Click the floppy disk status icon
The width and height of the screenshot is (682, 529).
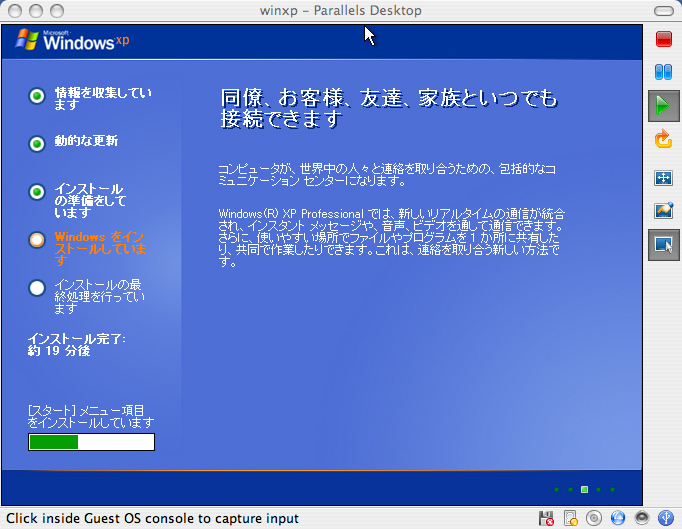pyautogui.click(x=546, y=518)
